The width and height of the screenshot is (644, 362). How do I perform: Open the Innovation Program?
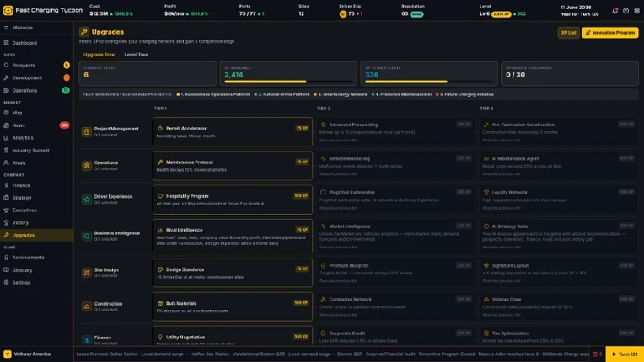pyautogui.click(x=610, y=32)
